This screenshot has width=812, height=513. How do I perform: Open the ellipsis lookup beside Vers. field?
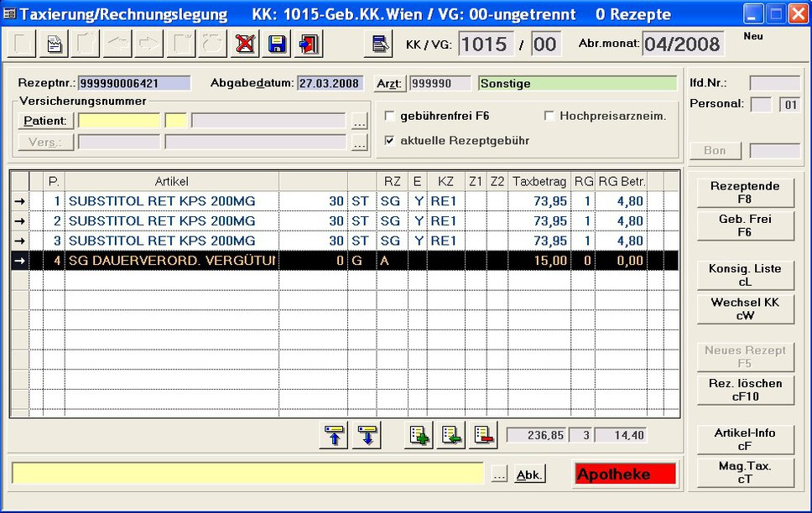coord(359,142)
